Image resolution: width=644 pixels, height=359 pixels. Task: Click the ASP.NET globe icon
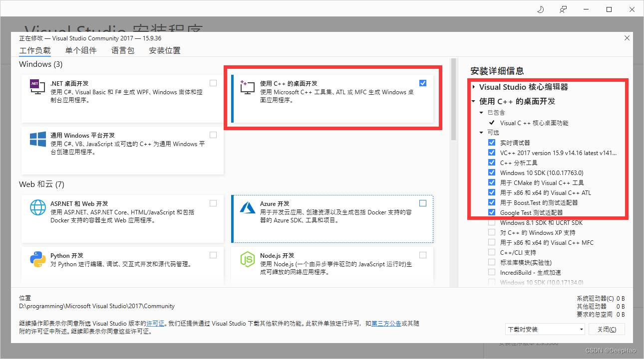point(38,207)
